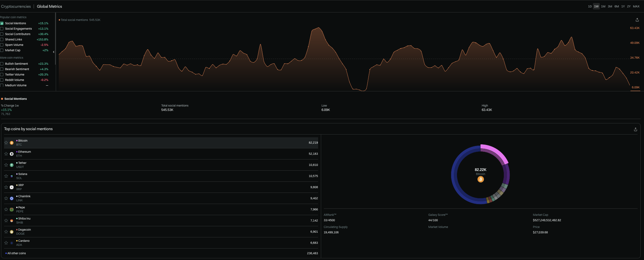Show Bullish Sentiment on the chart
This screenshot has height=260, width=644.
(2, 64)
